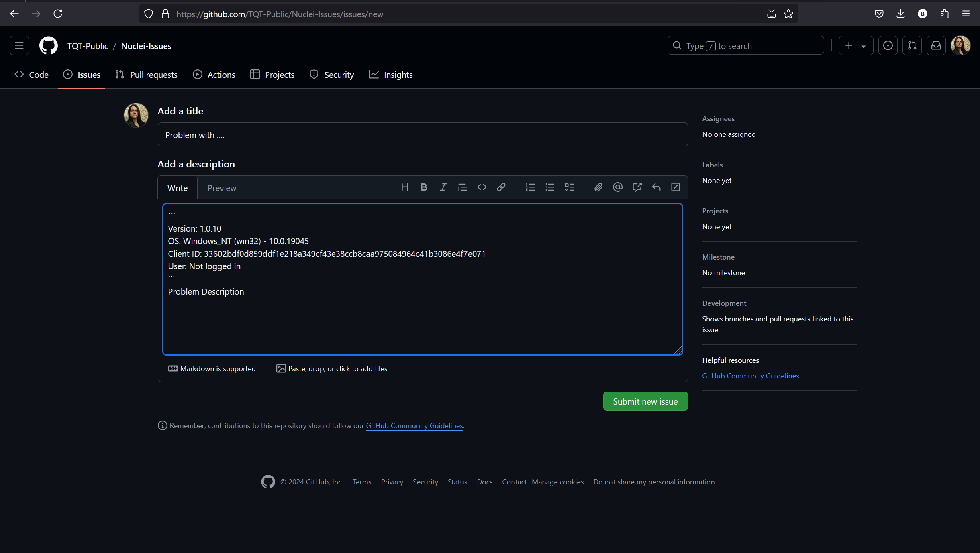980x553 pixels.
Task: Click the padlock site info icon
Action: pos(165,14)
